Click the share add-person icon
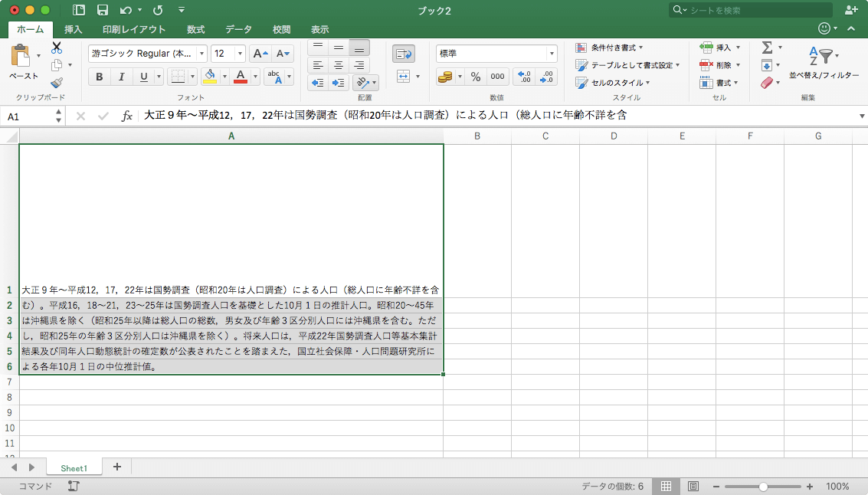This screenshot has height=495, width=868. [x=851, y=10]
